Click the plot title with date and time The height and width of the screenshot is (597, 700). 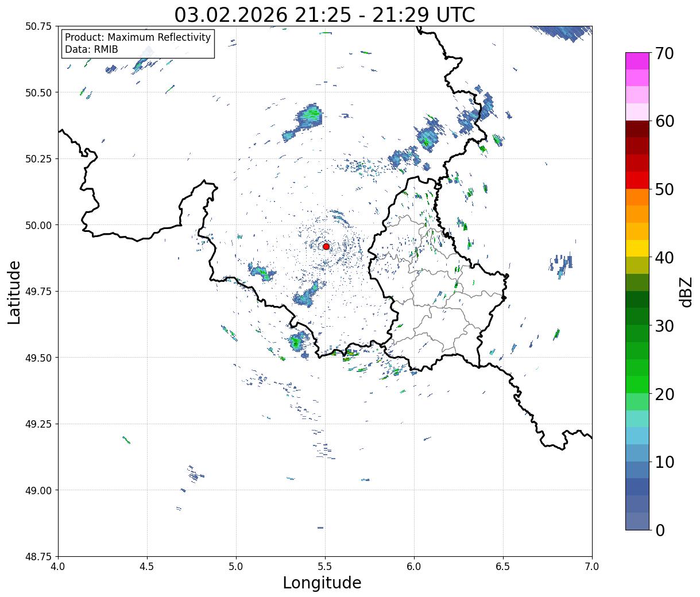(x=324, y=14)
